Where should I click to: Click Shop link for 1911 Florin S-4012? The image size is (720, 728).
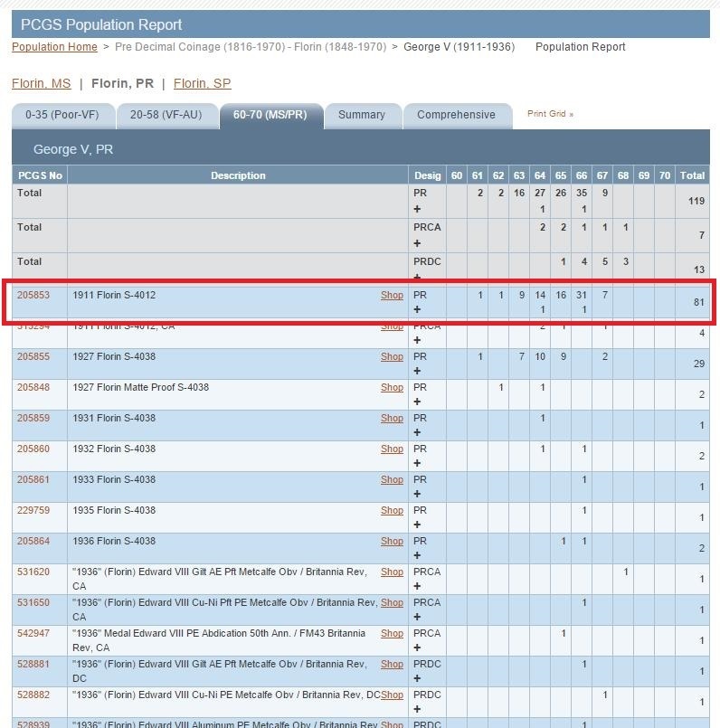pyautogui.click(x=392, y=295)
